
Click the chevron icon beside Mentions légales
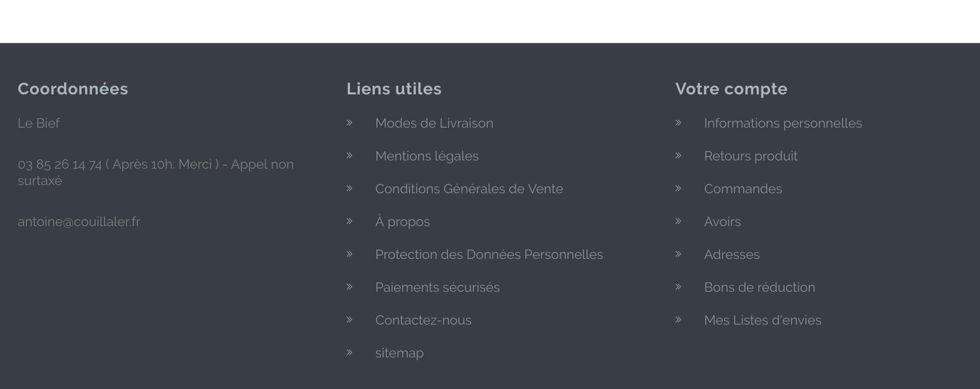click(350, 155)
